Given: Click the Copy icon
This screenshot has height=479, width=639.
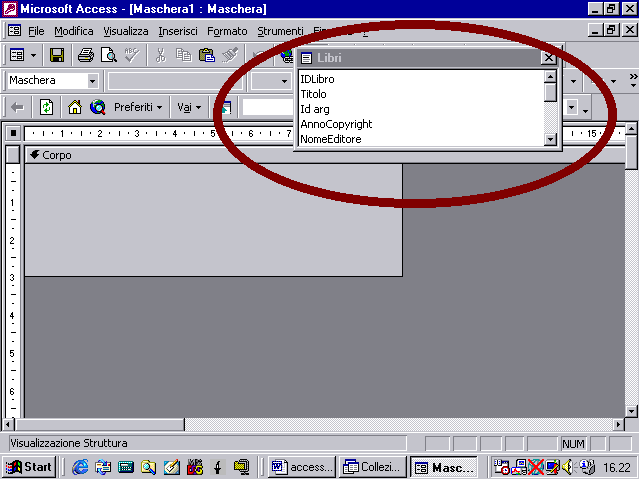Looking at the screenshot, I should tap(183, 55).
